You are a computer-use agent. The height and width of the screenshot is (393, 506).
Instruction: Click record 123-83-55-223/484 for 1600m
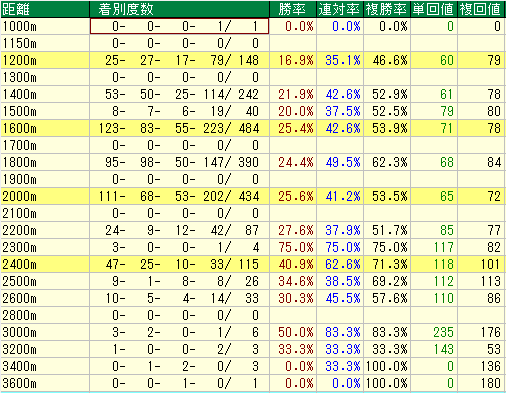point(179,128)
